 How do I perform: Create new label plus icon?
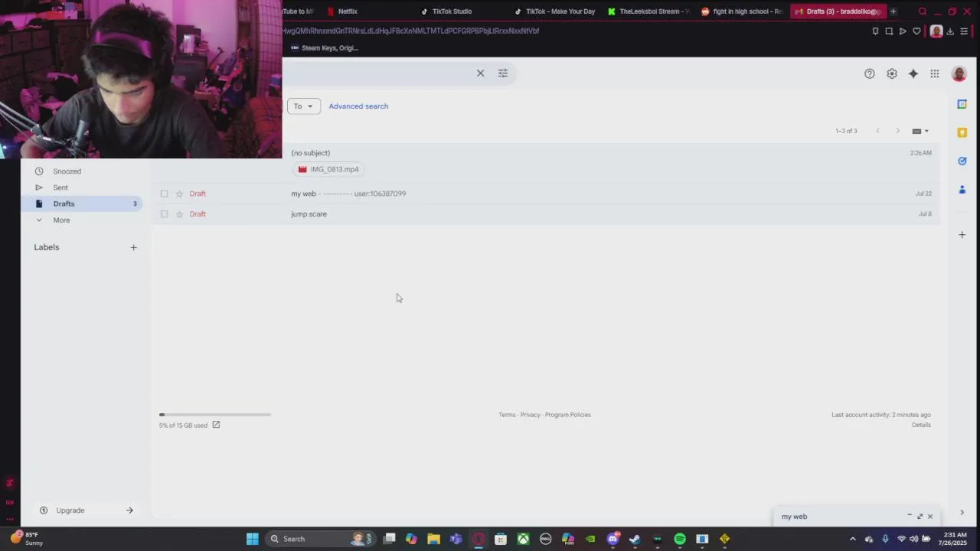(133, 247)
